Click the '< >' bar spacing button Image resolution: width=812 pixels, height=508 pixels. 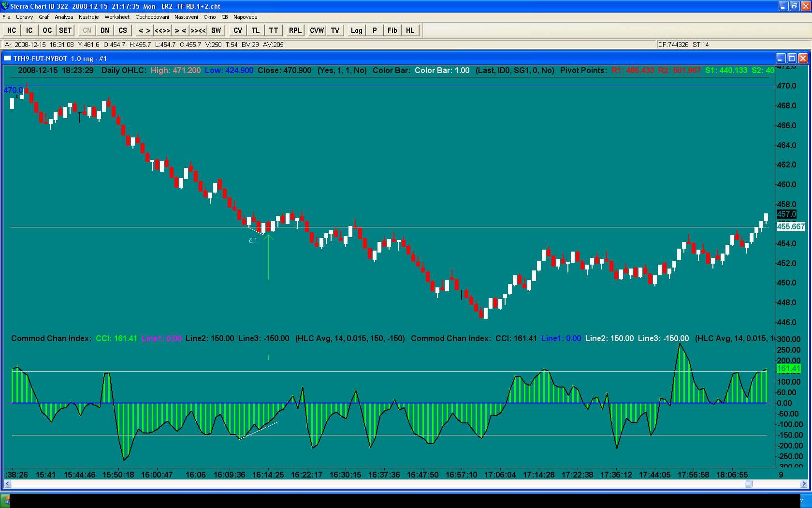pos(145,30)
